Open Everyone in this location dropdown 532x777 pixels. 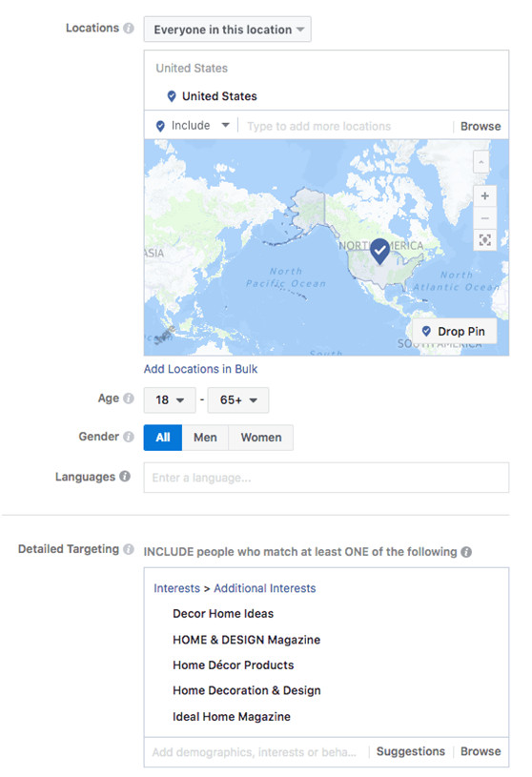227,30
